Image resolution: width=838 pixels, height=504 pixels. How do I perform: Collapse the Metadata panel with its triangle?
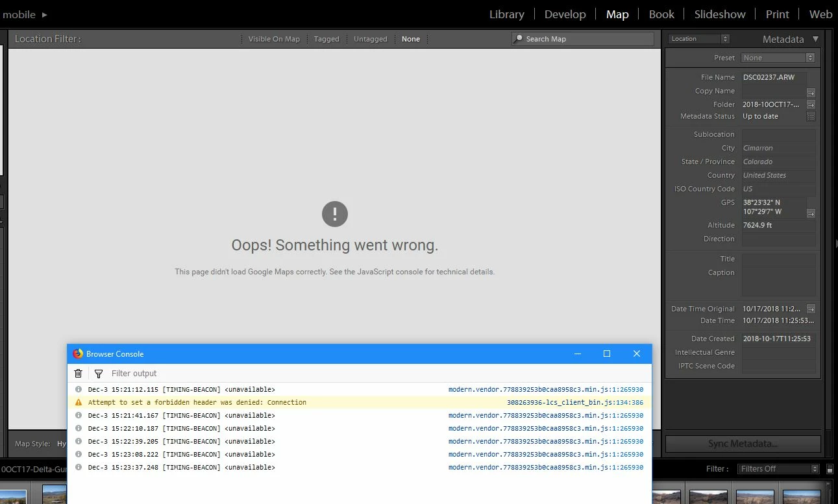(816, 39)
